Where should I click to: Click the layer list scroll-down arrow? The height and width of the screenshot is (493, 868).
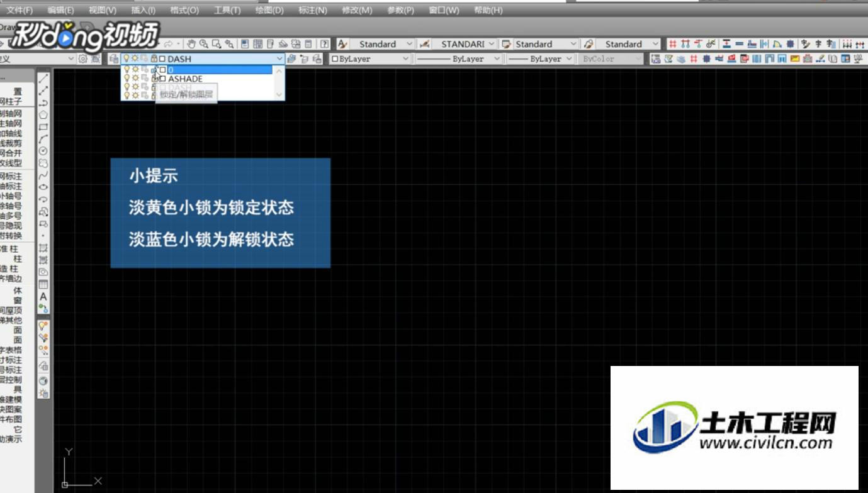point(279,94)
